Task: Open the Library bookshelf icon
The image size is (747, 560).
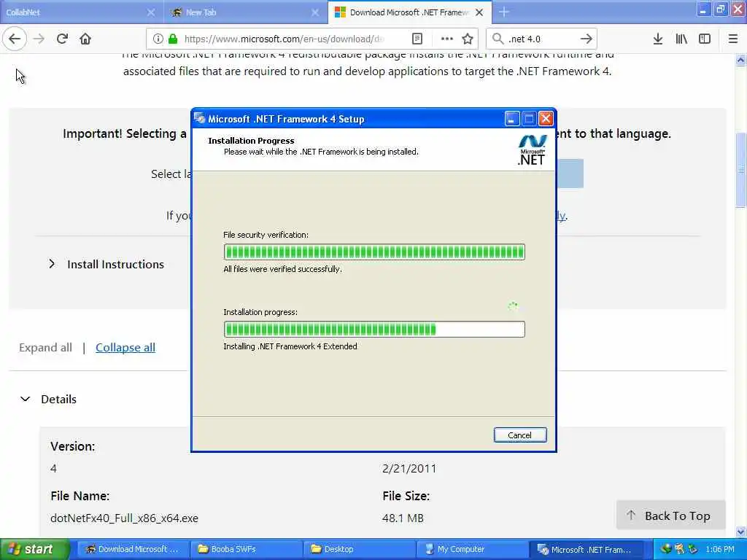Action: (681, 39)
